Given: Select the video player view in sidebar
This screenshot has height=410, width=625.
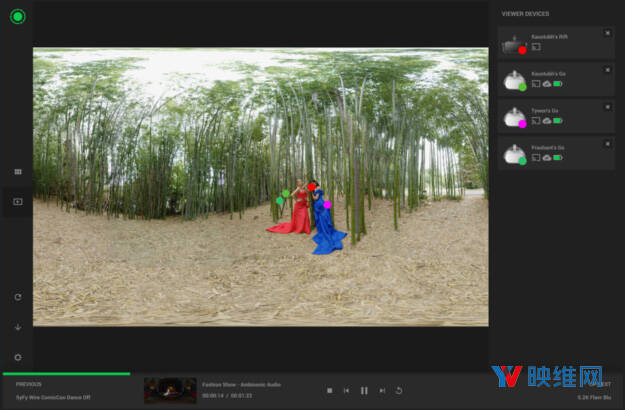Looking at the screenshot, I should click(17, 202).
